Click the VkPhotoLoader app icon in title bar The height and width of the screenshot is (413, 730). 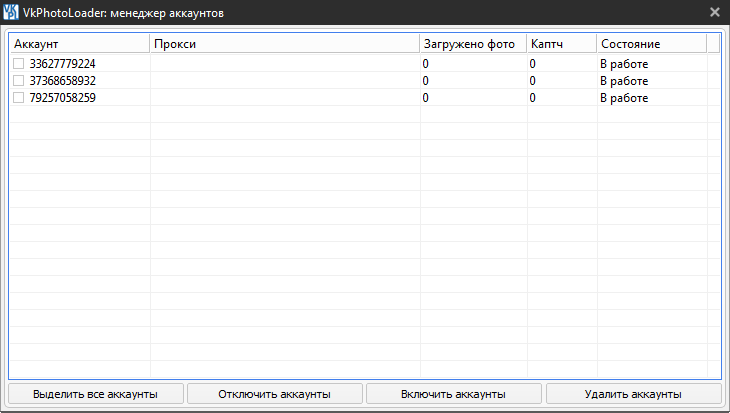pyautogui.click(x=12, y=12)
